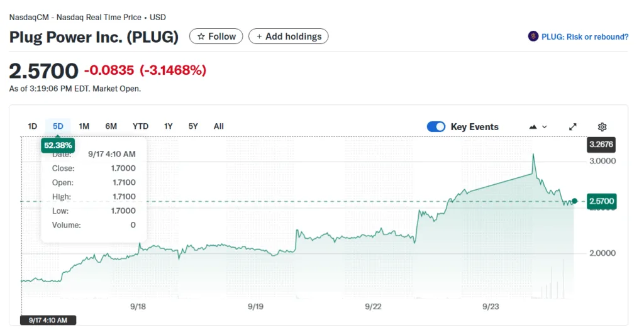Click the 9/23 date axis label
The image size is (644, 330).
(491, 307)
